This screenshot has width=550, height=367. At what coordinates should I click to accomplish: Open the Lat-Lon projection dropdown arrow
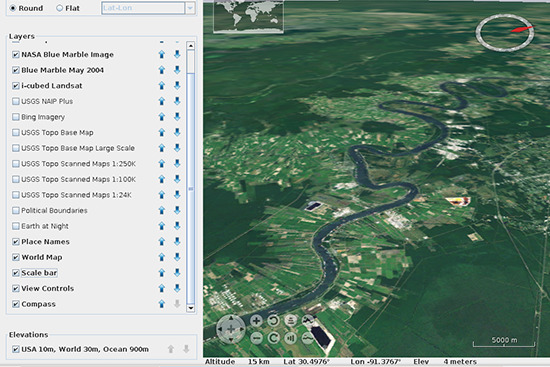click(190, 8)
